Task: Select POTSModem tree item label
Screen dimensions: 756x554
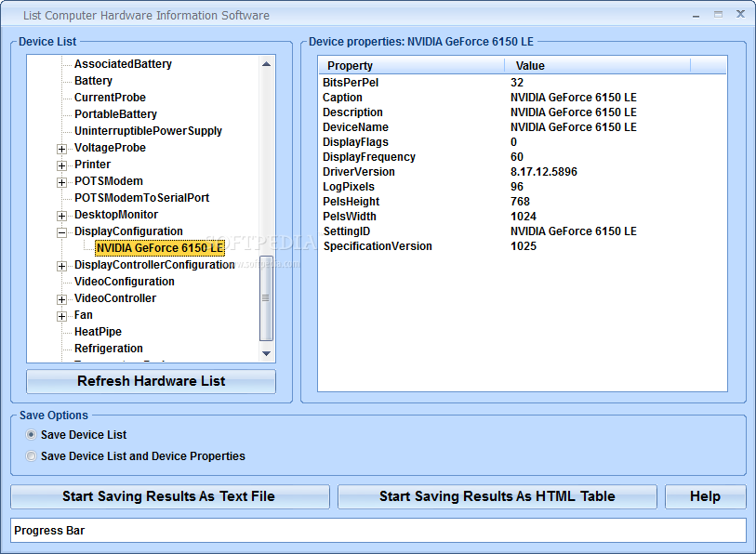Action: point(109,181)
